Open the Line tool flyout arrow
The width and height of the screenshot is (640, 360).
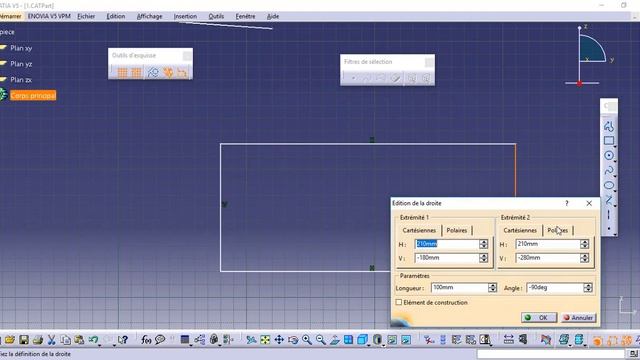(615, 205)
